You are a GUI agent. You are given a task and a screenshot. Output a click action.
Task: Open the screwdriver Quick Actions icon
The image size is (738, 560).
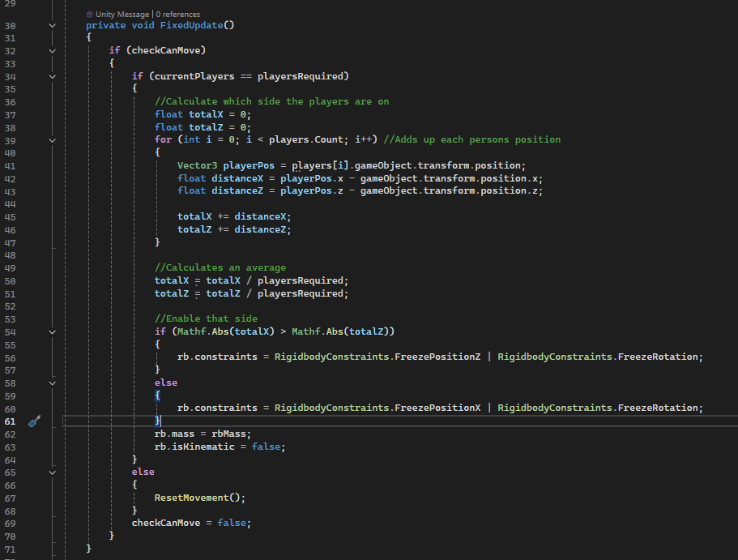pyautogui.click(x=34, y=421)
